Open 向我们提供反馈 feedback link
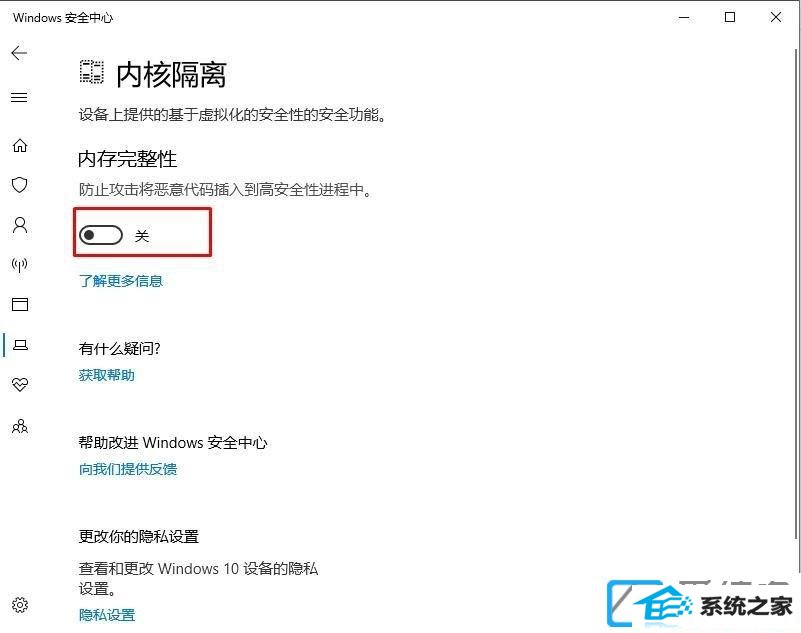801x633 pixels. 128,469
